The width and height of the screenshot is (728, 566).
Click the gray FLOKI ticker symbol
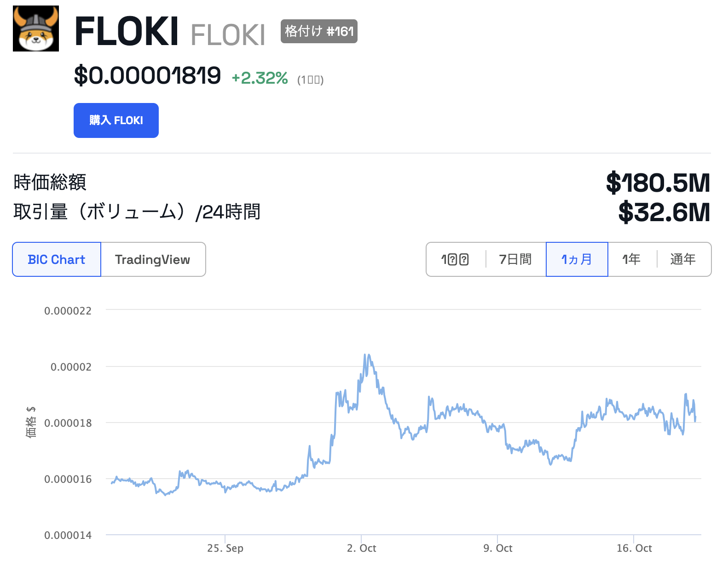pos(228,35)
